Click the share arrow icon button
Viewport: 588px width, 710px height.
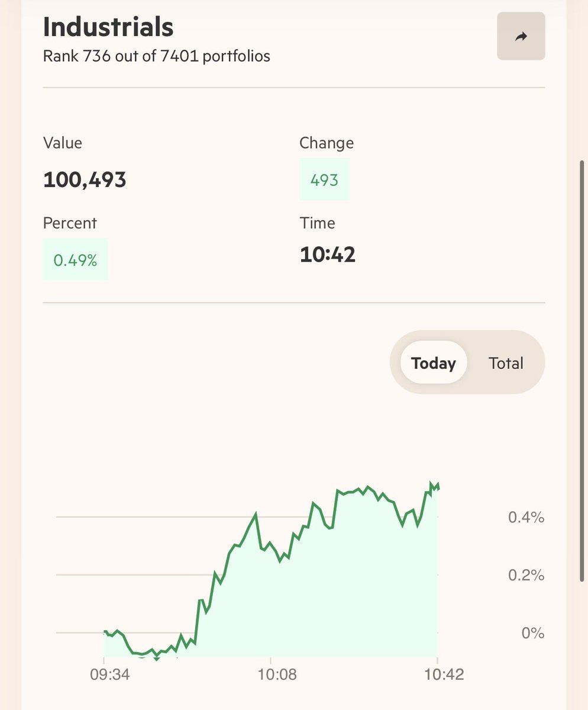click(521, 37)
